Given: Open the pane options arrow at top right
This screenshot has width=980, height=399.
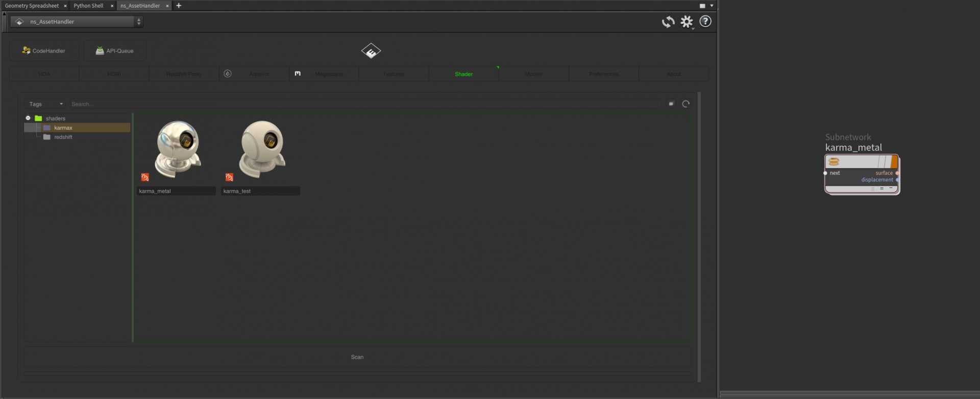Looking at the screenshot, I should point(712,6).
